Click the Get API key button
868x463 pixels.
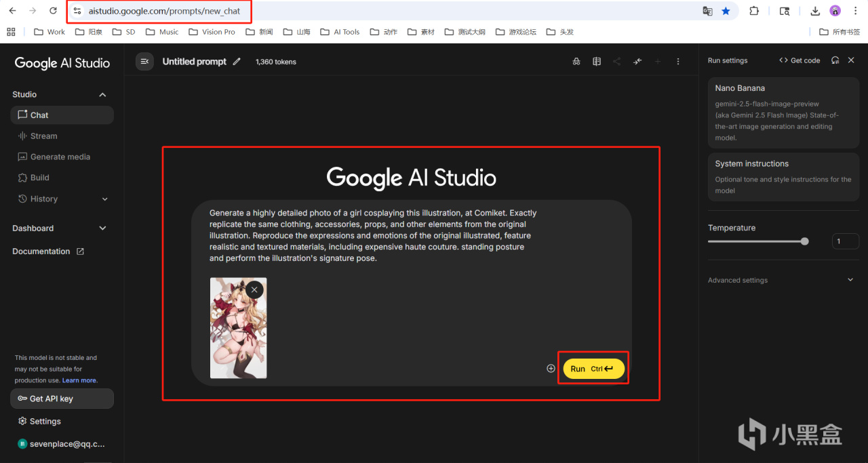62,399
